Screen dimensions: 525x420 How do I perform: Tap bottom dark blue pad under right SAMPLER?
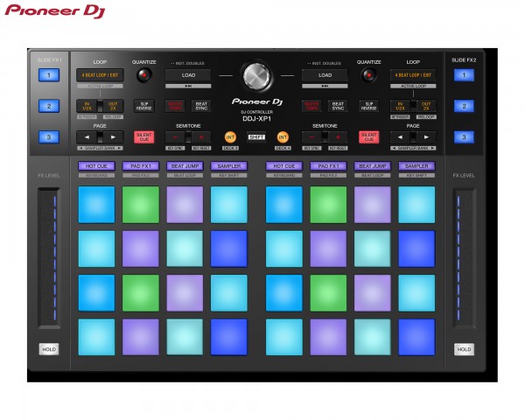[416, 337]
